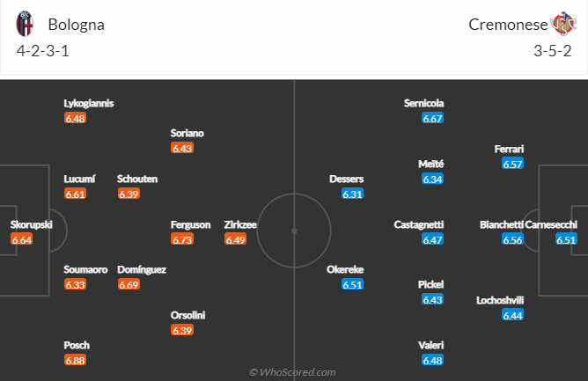
Task: Click the Cremonese club crest icon
Action: pyautogui.click(x=562, y=24)
